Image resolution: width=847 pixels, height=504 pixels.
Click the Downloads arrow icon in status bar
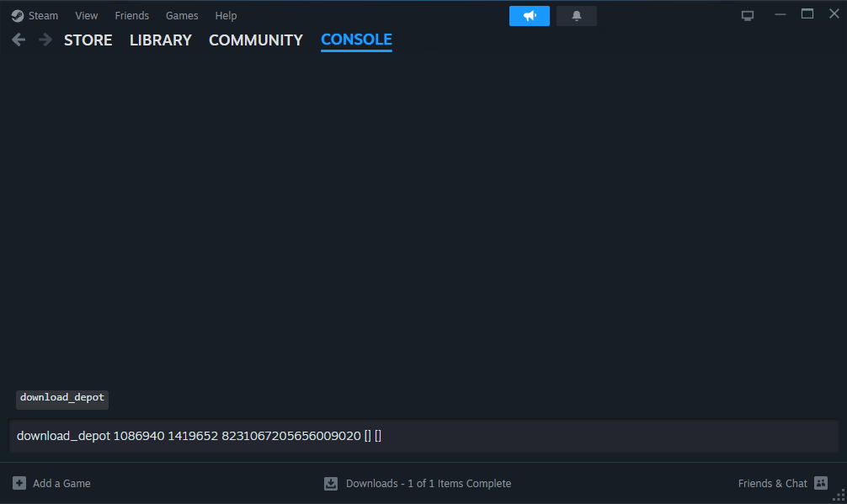pos(330,483)
